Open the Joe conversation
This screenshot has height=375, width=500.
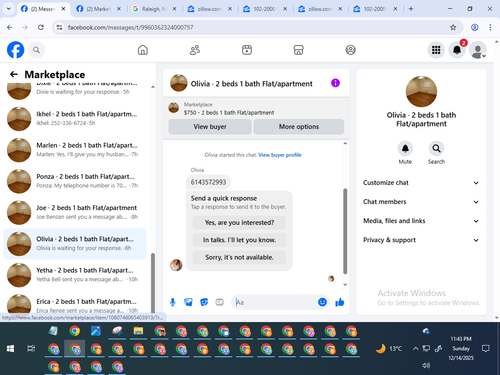(x=75, y=212)
